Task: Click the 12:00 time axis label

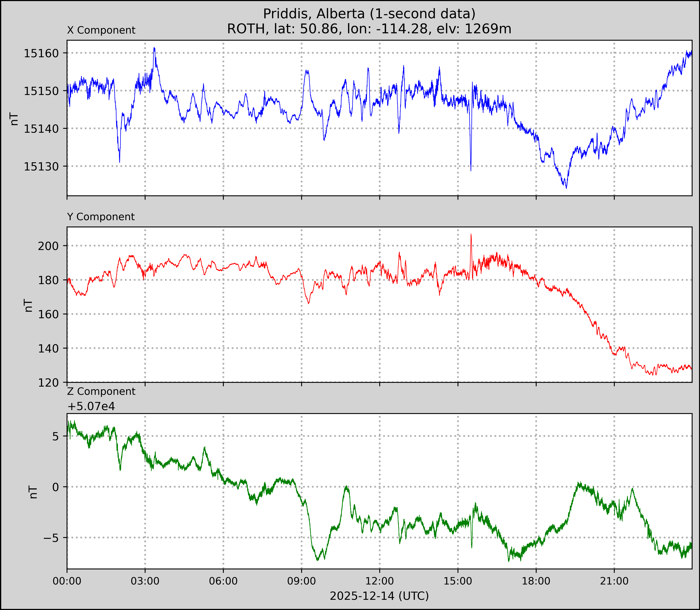Action: [380, 581]
